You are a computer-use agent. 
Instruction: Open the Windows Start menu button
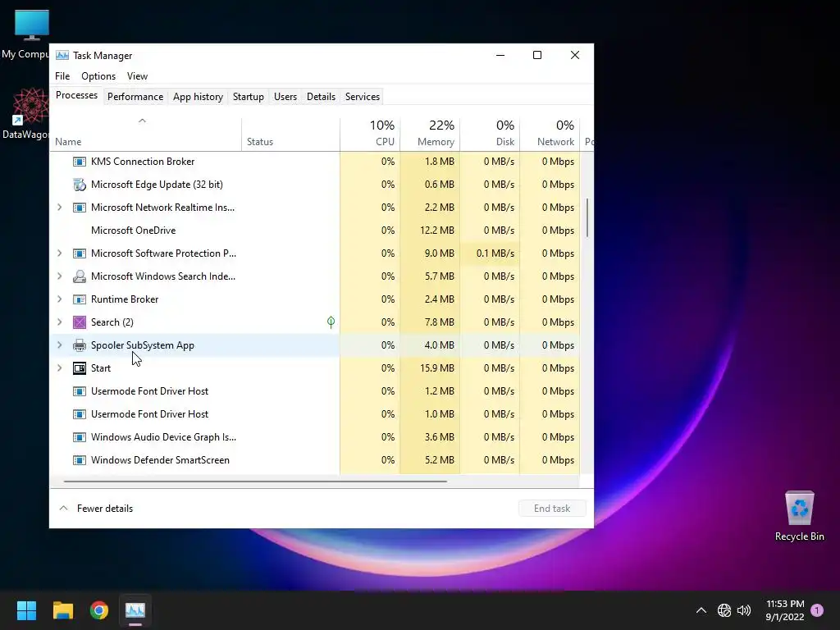click(x=26, y=610)
